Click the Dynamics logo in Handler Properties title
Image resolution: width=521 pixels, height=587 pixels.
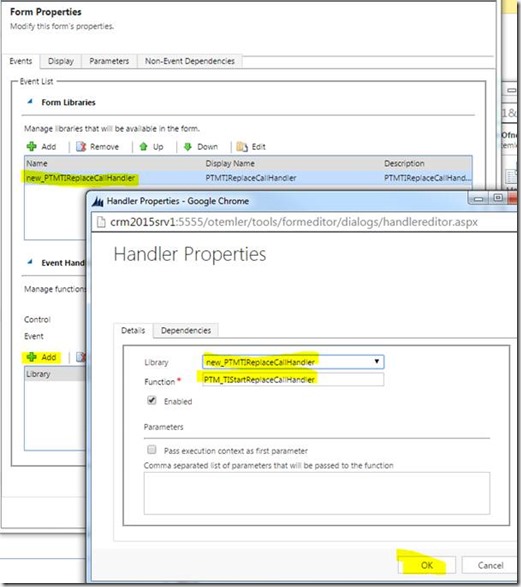(98, 201)
